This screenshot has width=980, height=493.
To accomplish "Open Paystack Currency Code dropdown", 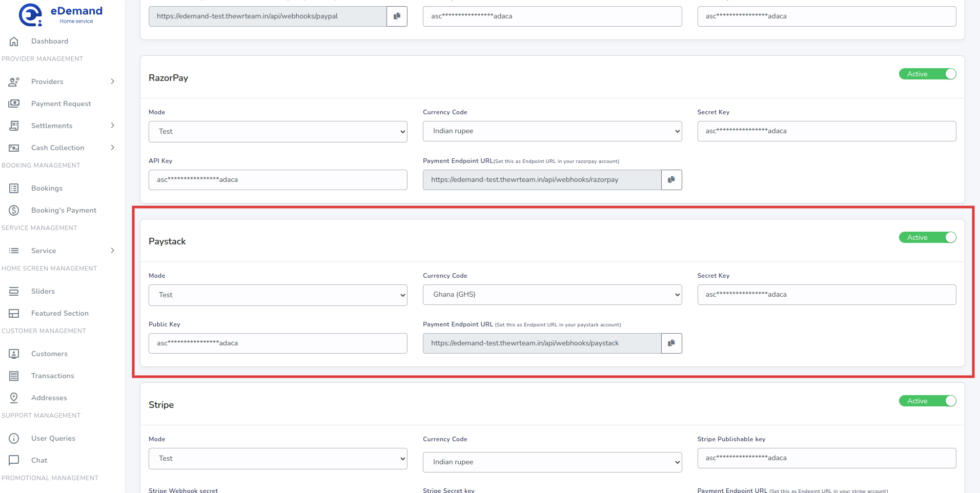I will tap(552, 295).
